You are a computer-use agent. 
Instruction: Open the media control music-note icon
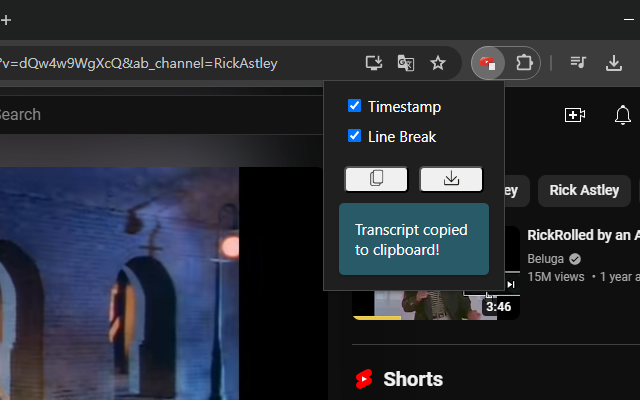pos(578,63)
